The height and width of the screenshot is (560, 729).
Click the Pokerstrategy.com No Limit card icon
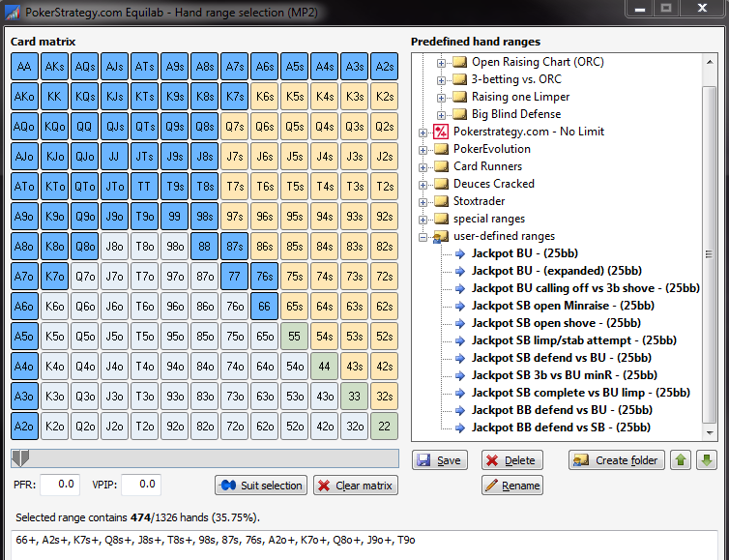440,132
